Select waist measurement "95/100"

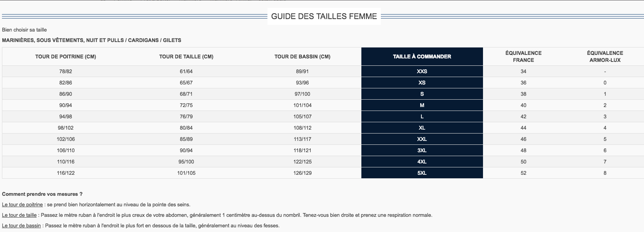[x=186, y=162]
